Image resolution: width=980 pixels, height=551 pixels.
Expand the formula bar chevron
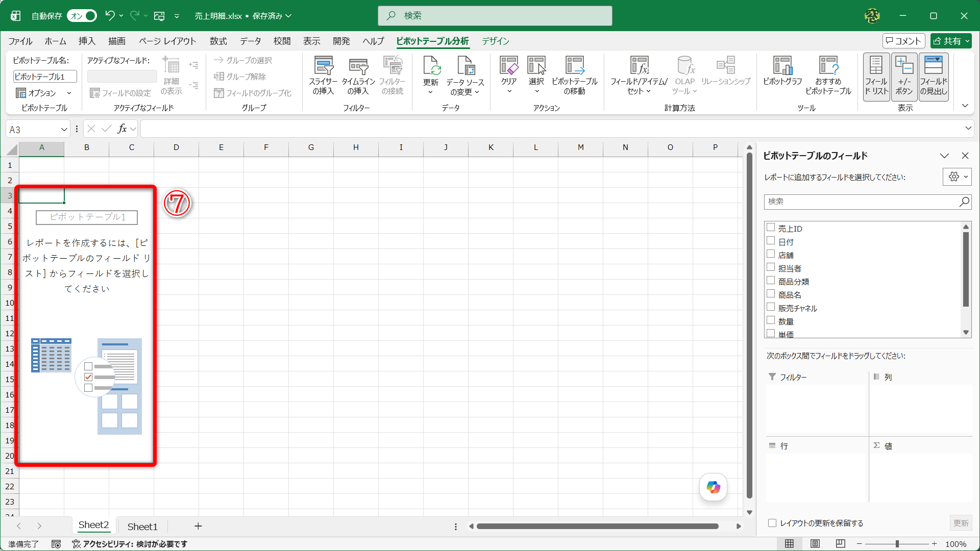click(968, 128)
